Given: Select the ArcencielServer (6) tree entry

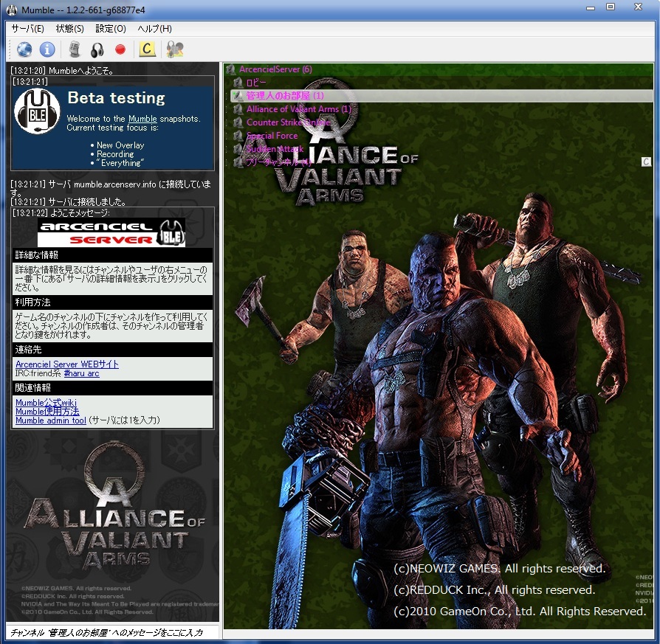Looking at the screenshot, I should tap(275, 69).
